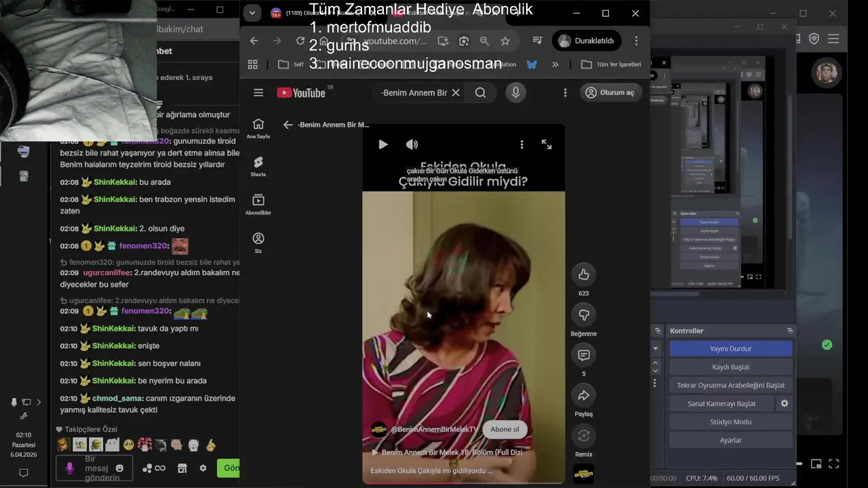Image resolution: width=868 pixels, height=488 pixels.
Task: Open the sound thumbnail below Remix
Action: 583,474
